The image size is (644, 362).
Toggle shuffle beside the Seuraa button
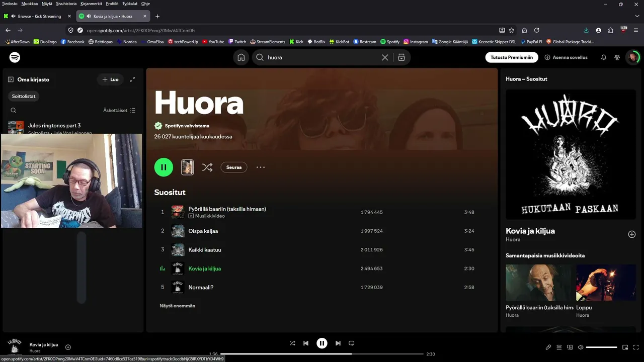pyautogui.click(x=207, y=167)
